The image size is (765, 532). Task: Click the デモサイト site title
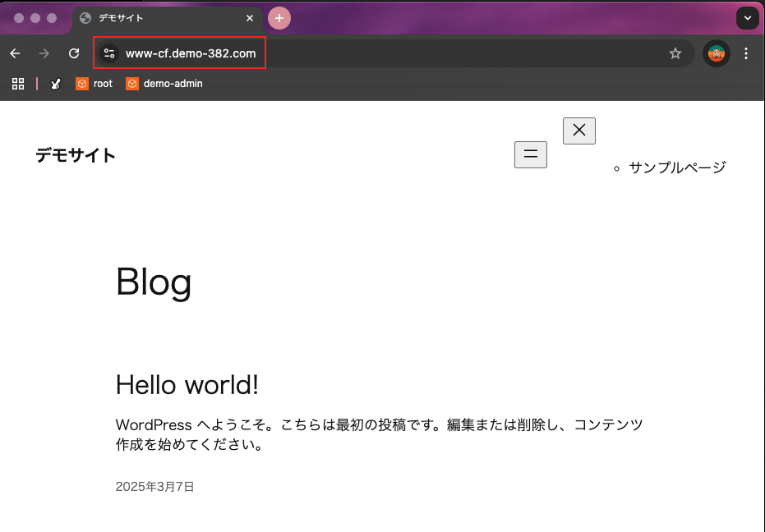(x=76, y=155)
